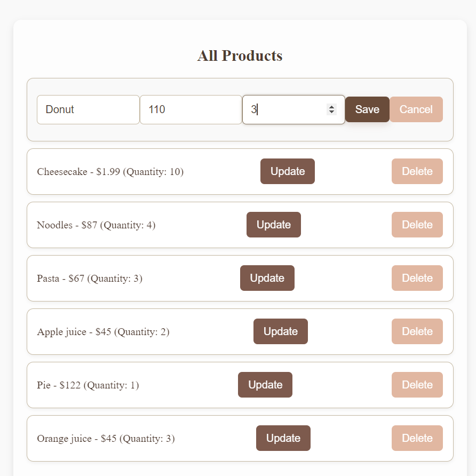476x476 pixels.
Task: Decrease quantity with stepper down arrow
Action: pos(331,112)
